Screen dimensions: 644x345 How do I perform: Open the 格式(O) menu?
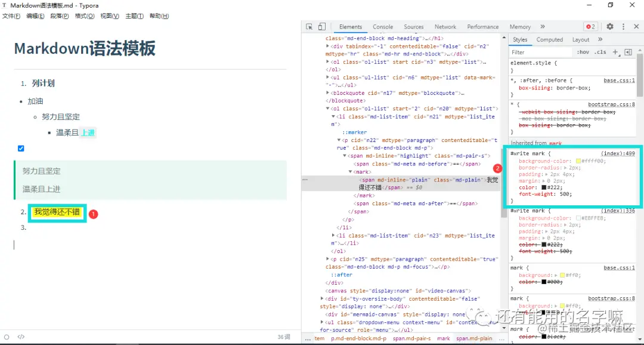(85, 16)
